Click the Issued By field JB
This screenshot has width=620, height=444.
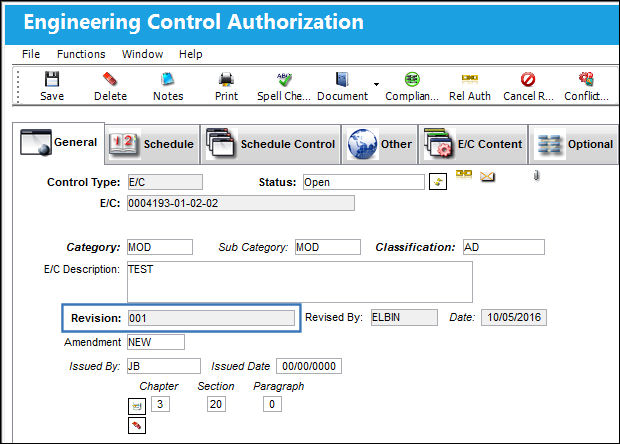[164, 366]
